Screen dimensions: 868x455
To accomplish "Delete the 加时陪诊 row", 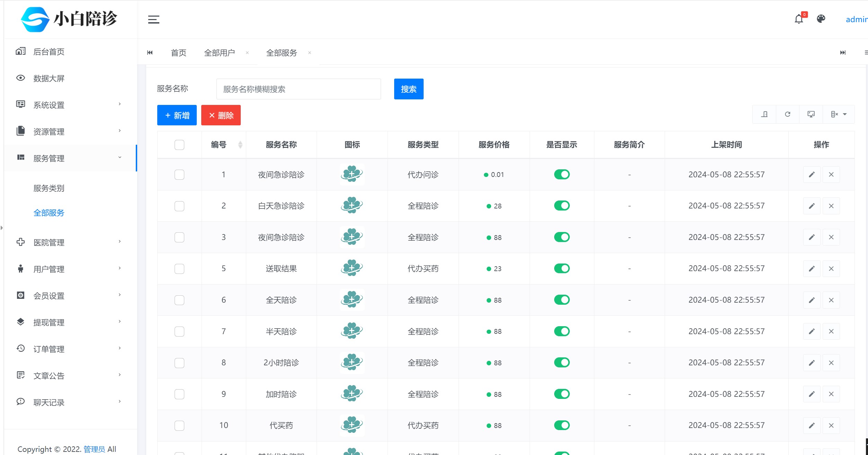I will 831,394.
